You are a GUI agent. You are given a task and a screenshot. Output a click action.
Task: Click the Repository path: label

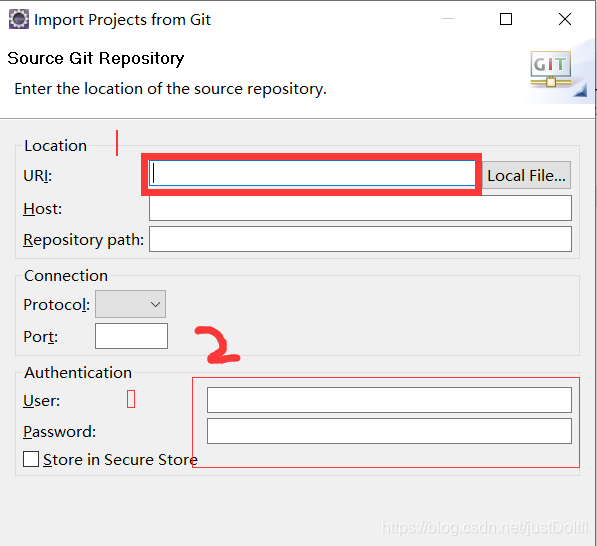[x=83, y=240]
